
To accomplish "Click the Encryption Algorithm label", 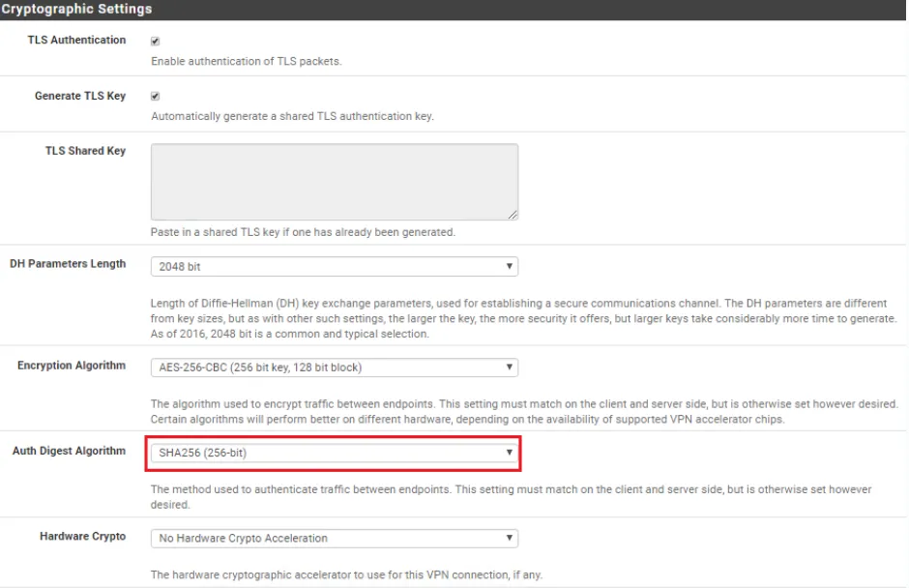I will click(x=72, y=366).
